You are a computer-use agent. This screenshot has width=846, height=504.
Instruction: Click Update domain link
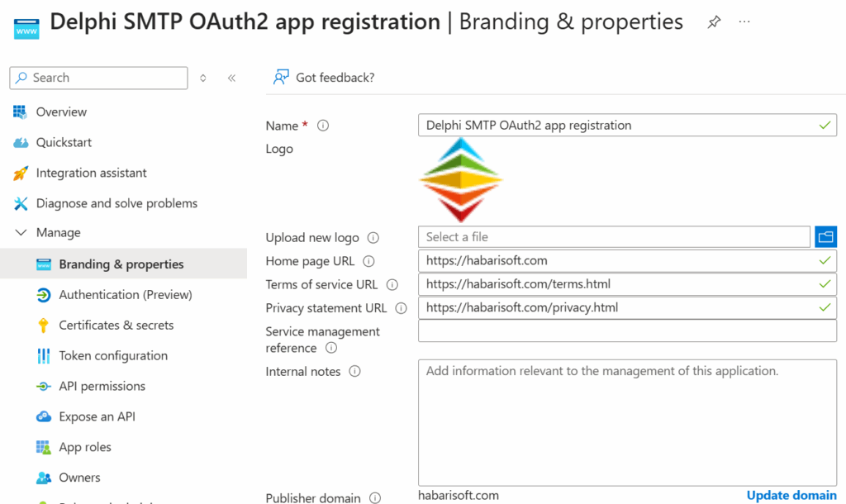(x=791, y=496)
